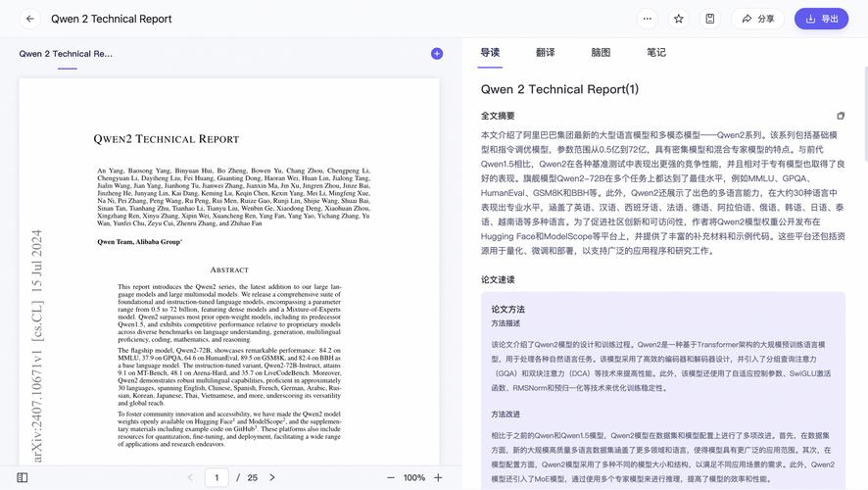Copy the 全文摘要 summary text
Image resolution: width=868 pixels, height=490 pixels.
pos(841,116)
